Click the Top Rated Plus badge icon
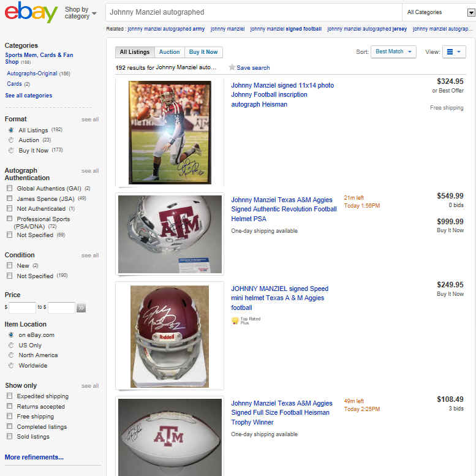Image resolution: width=476 pixels, height=476 pixels. 235,320
